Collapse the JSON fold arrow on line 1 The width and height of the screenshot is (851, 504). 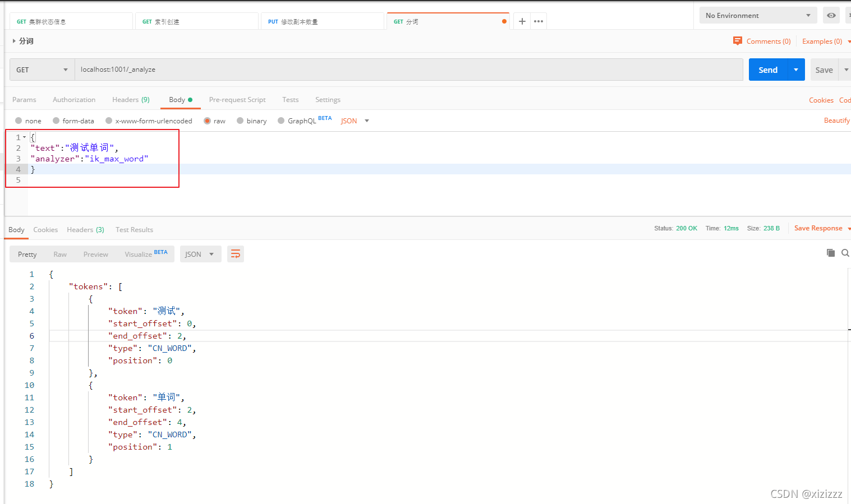point(24,137)
